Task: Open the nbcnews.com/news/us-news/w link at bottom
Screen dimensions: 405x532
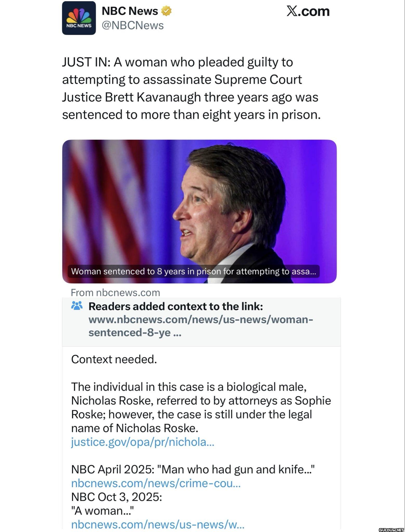Action: [x=158, y=524]
